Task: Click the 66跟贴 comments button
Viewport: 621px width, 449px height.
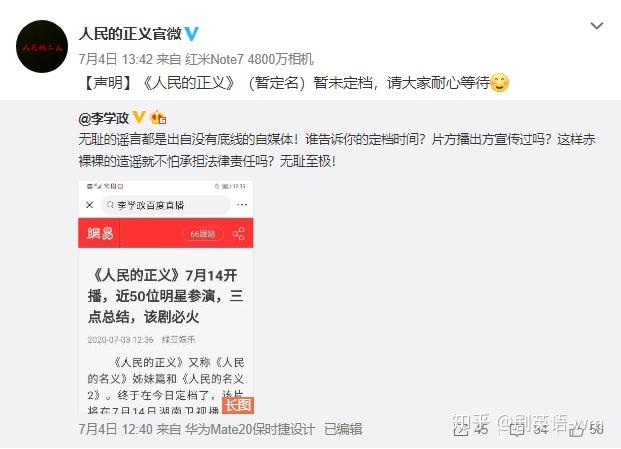Action: click(x=202, y=234)
